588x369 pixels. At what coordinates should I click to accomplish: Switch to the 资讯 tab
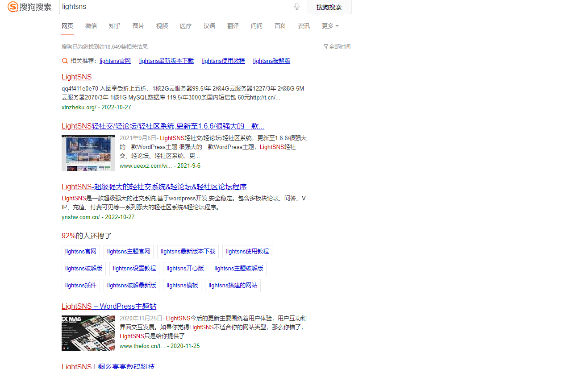point(304,26)
